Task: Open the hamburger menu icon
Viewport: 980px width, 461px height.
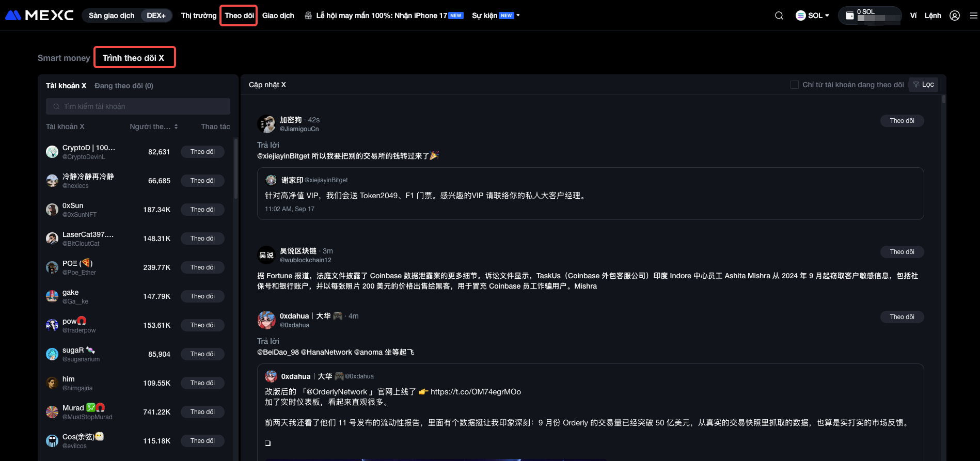Action: point(973,15)
